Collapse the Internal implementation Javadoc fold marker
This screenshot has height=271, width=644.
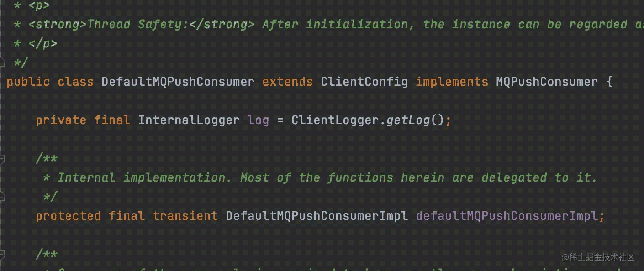coord(2,159)
